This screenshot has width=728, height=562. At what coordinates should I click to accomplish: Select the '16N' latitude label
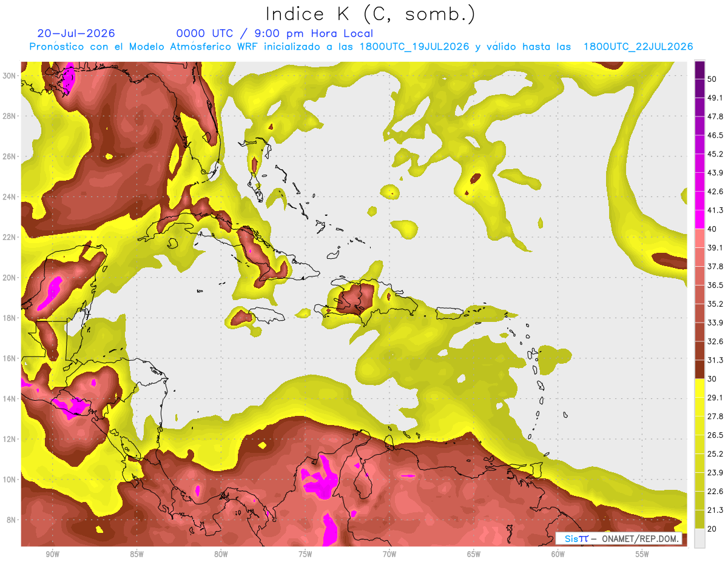10,358
